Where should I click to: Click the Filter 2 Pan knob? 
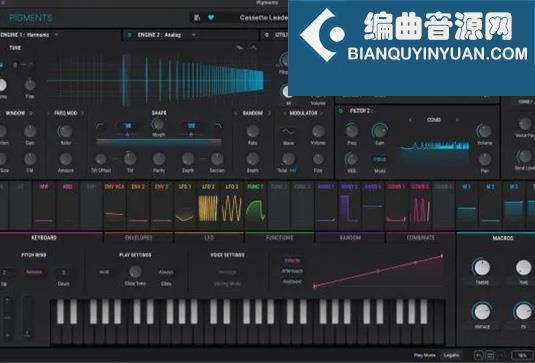click(x=485, y=159)
